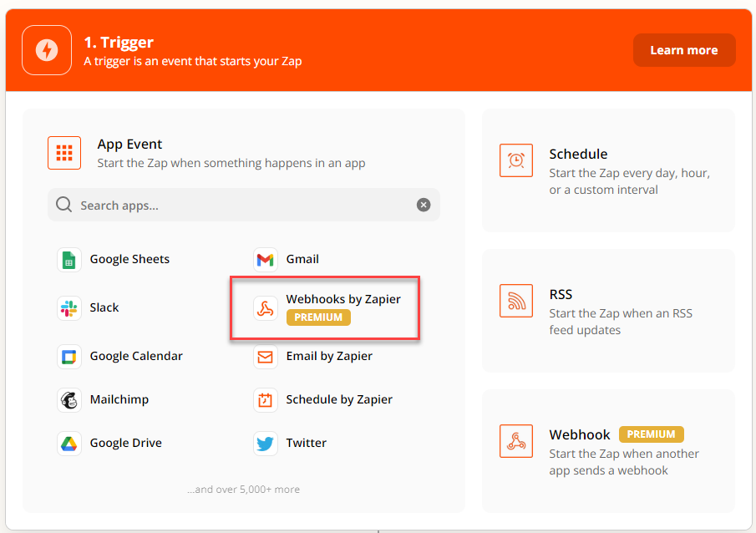
Task: Click the RSS feed icon
Action: tap(516, 301)
